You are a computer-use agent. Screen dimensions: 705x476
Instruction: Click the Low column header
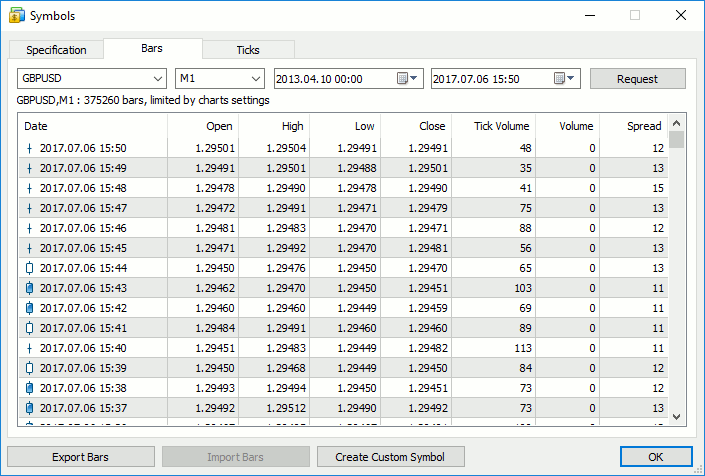click(x=345, y=126)
